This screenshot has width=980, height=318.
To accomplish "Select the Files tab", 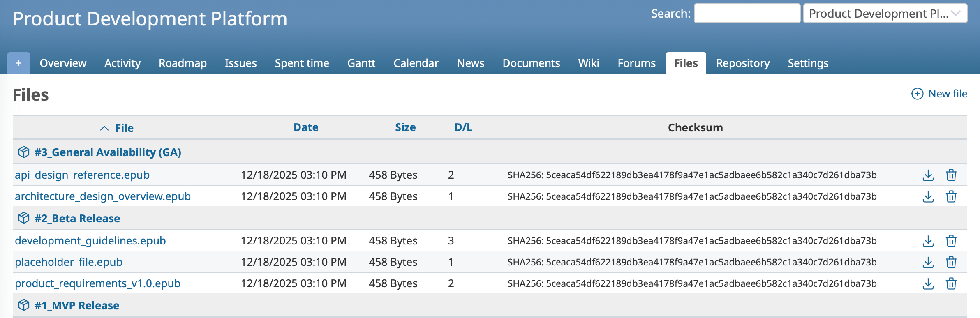I will [x=686, y=63].
